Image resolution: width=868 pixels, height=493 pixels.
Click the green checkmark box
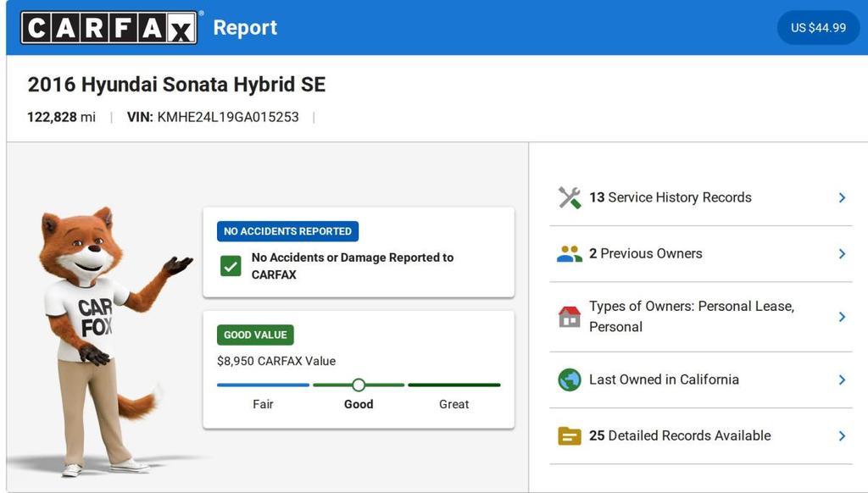[231, 266]
